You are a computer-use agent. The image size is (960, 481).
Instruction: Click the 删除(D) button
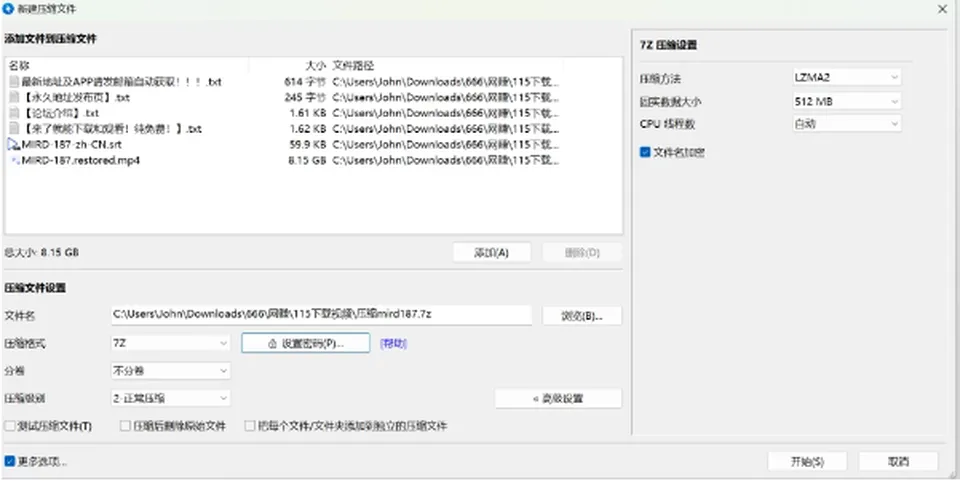coord(582,253)
